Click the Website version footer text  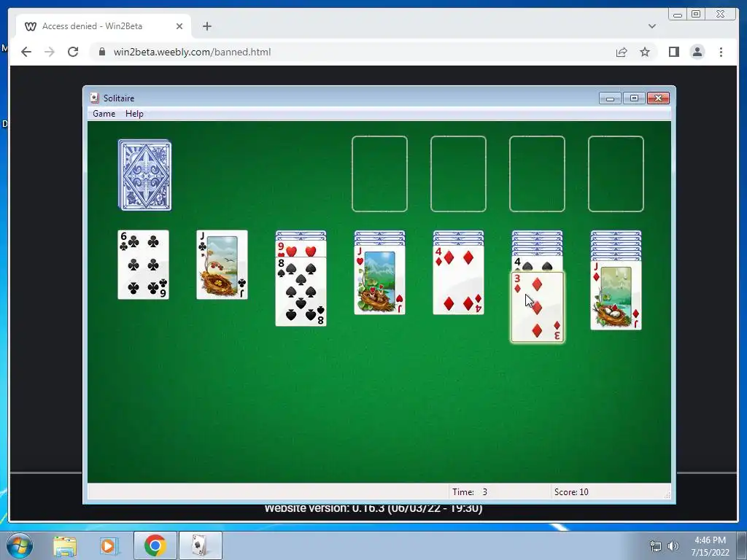click(x=373, y=509)
